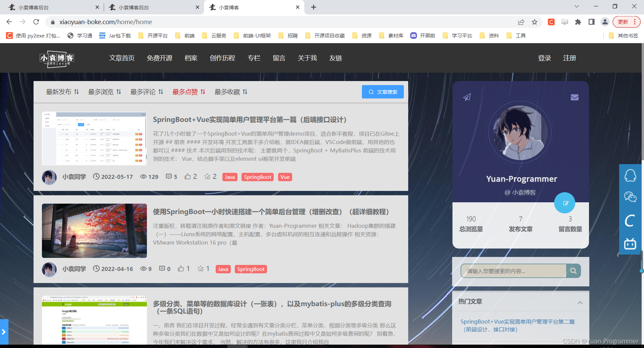Open a new browser tab with plus button

314,7
